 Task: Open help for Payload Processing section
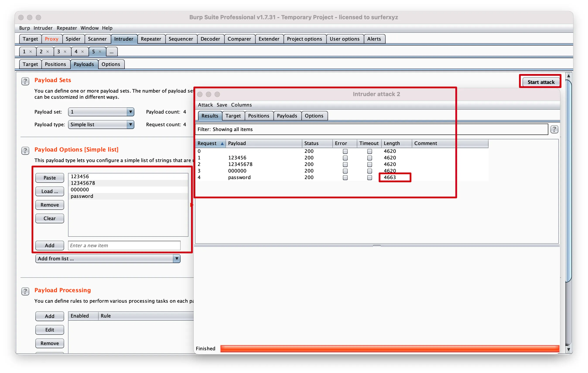[25, 291]
